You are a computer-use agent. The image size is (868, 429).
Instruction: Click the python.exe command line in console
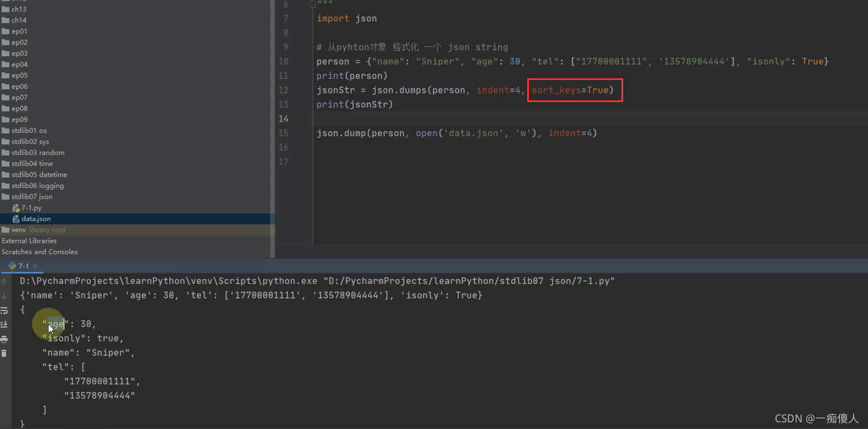(317, 281)
